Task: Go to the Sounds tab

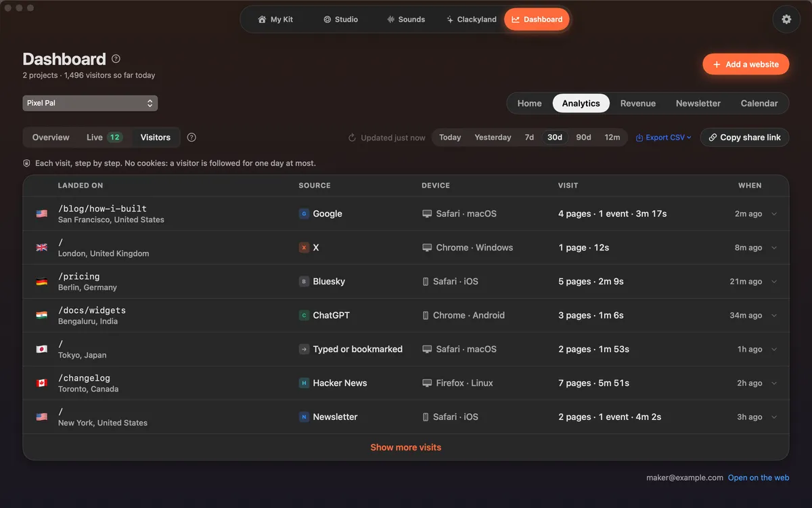Action: (406, 20)
